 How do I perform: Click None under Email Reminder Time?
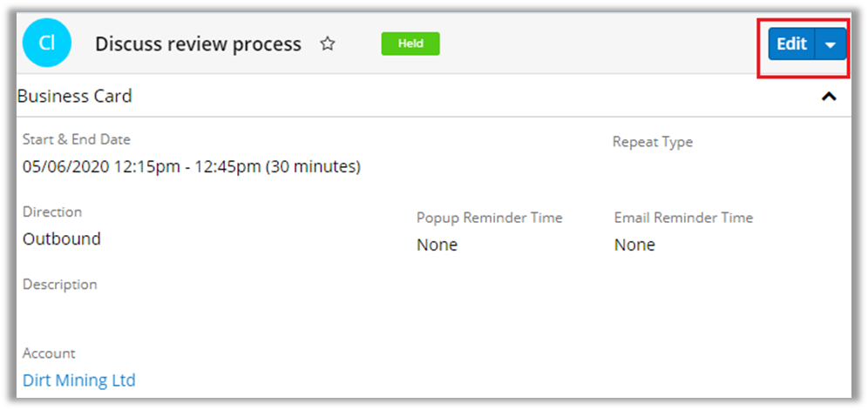[x=634, y=245]
